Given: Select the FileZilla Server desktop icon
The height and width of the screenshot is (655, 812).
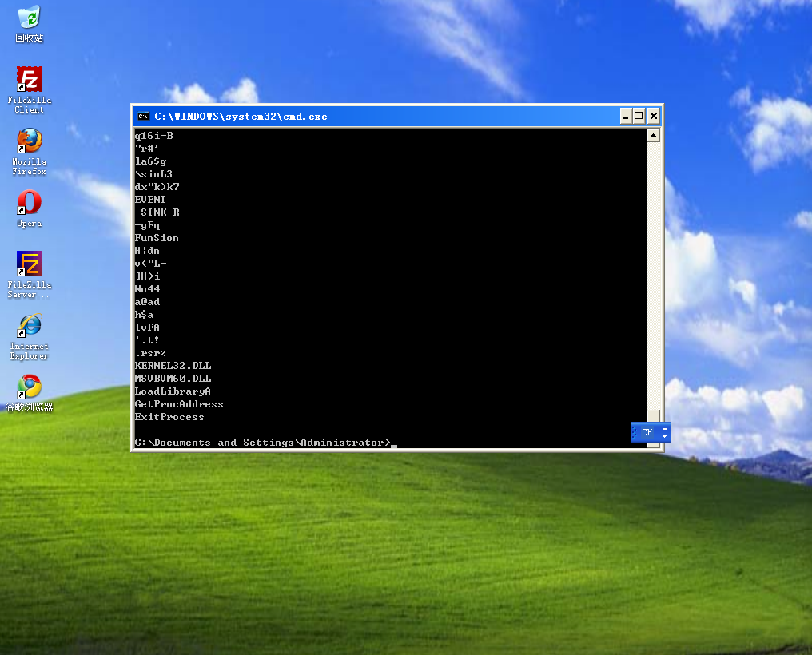Looking at the screenshot, I should 29,275.
